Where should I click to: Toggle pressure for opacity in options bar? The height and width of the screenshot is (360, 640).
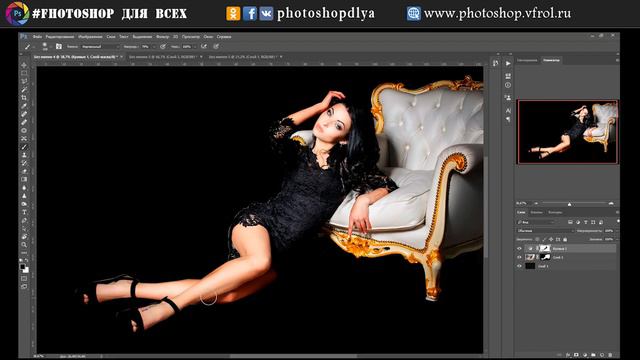pos(163,47)
